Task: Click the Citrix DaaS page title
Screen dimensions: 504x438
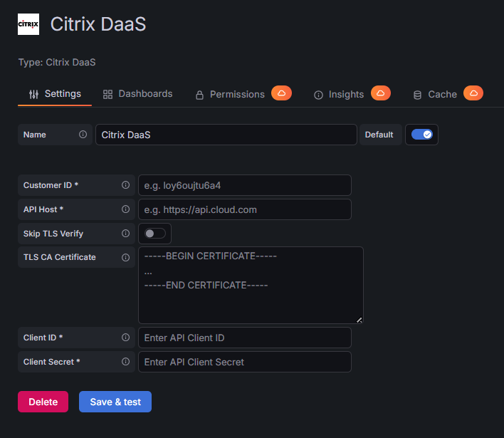Action: click(98, 24)
